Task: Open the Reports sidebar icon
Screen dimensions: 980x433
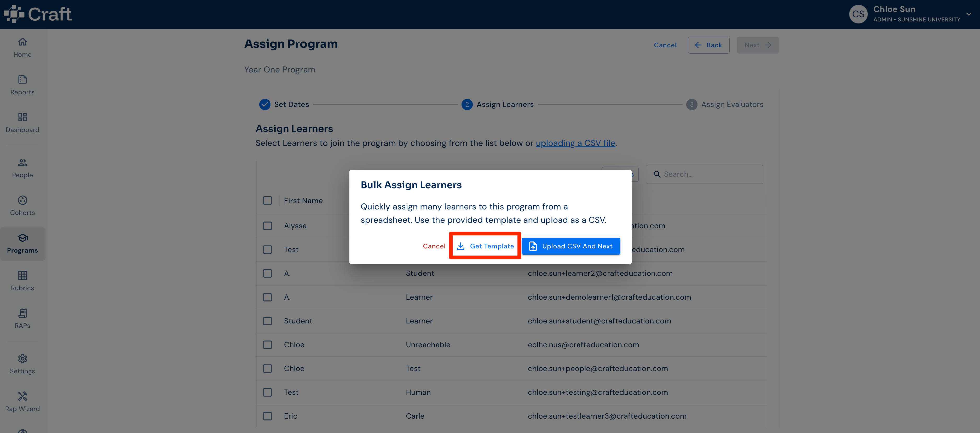Action: pos(22,79)
